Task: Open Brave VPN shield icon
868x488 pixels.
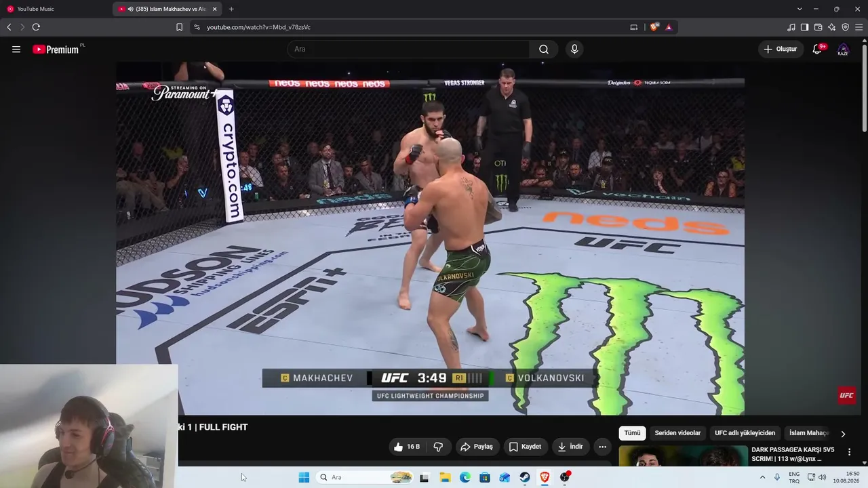Action: 846,27
